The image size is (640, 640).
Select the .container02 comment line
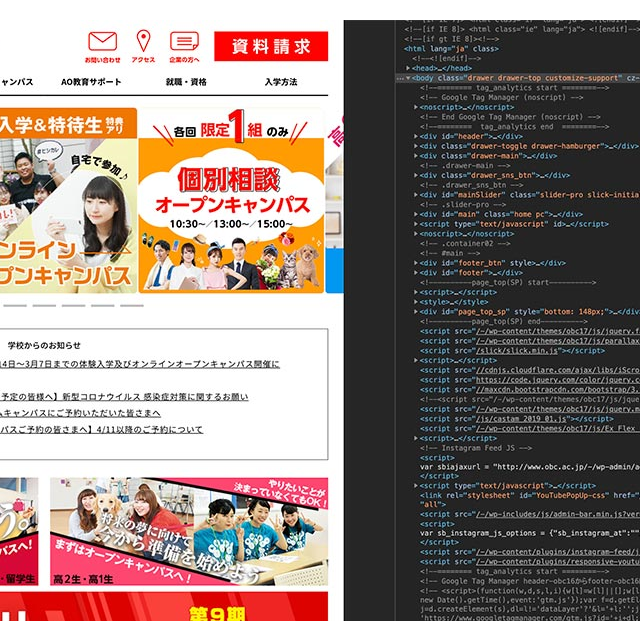[x=465, y=244]
